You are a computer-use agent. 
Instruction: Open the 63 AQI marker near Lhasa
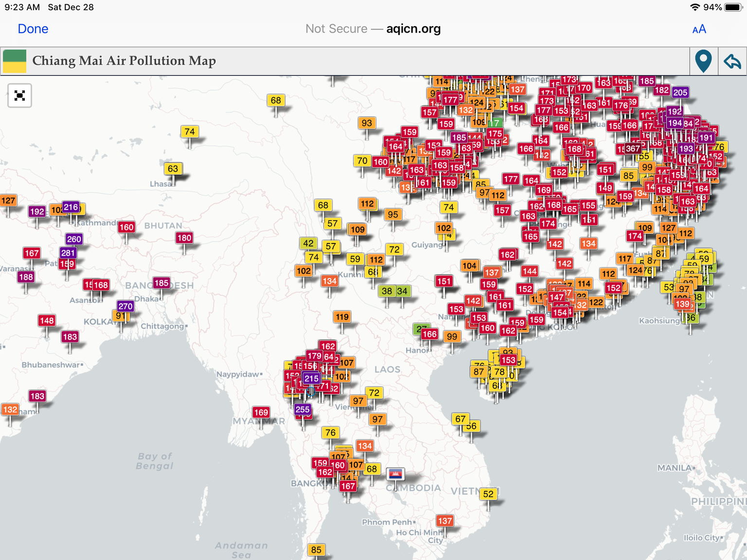coord(173,169)
